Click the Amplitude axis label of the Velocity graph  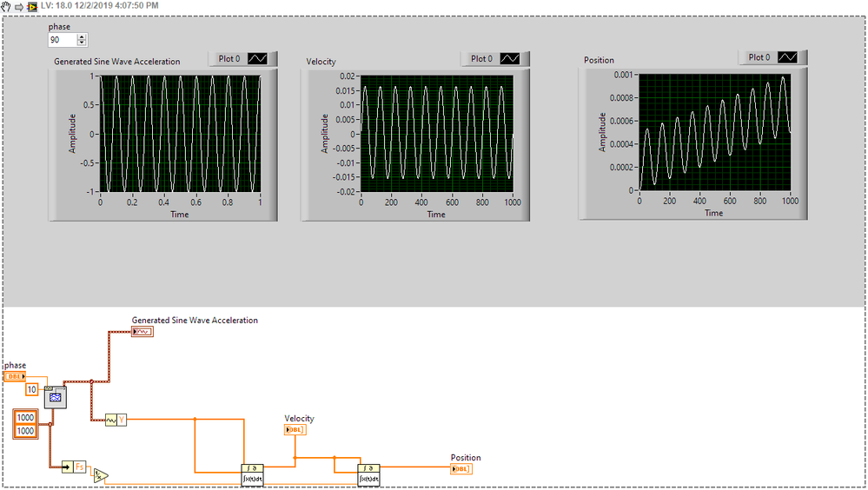324,134
